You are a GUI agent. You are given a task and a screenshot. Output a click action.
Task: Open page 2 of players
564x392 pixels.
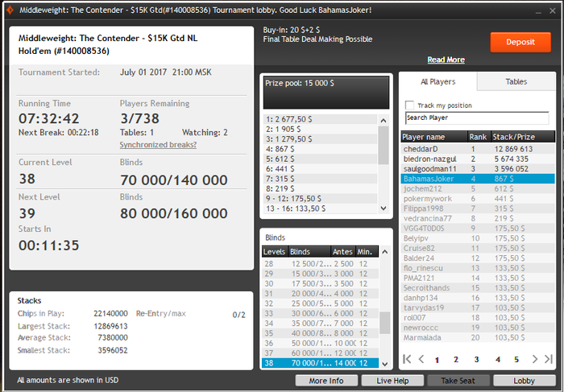pyautogui.click(x=456, y=359)
